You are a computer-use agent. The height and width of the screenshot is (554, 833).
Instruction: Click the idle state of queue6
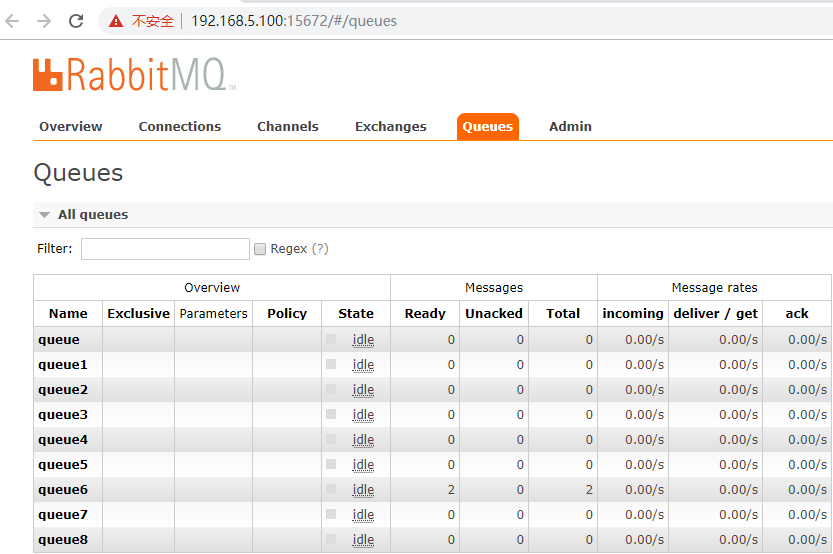pyautogui.click(x=363, y=490)
